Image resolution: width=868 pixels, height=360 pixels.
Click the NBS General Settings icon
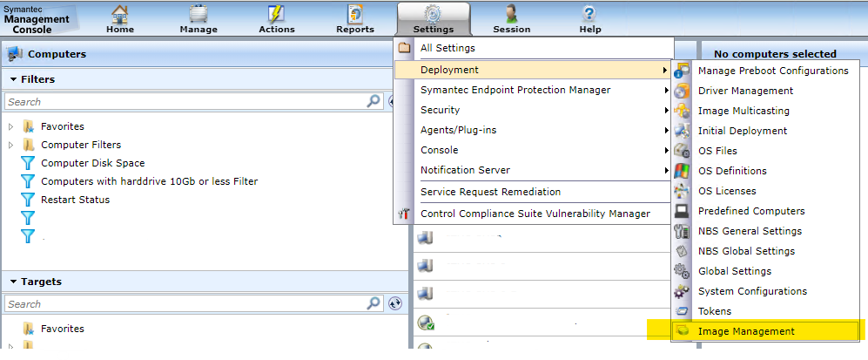(682, 231)
